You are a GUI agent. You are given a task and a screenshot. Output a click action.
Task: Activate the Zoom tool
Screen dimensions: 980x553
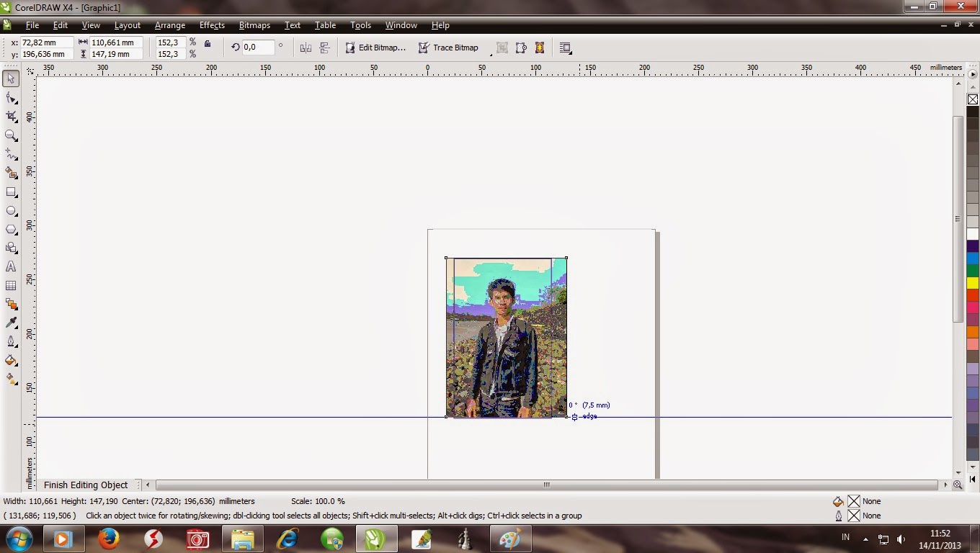10,135
